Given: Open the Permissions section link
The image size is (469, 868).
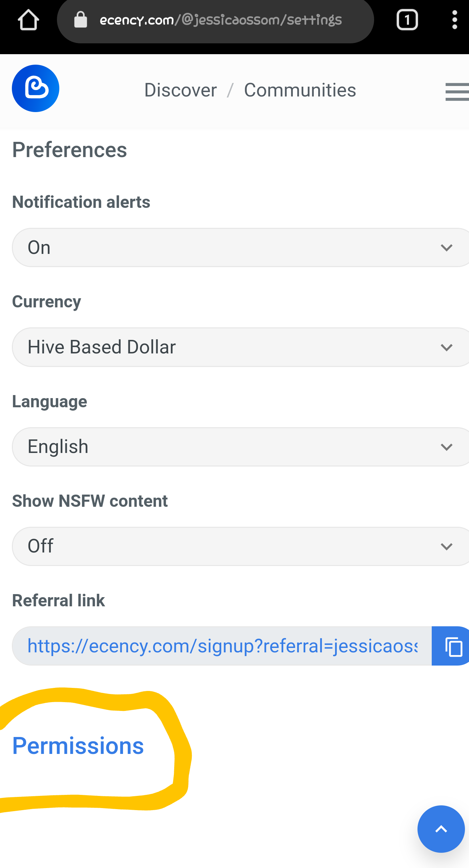Looking at the screenshot, I should [78, 746].
